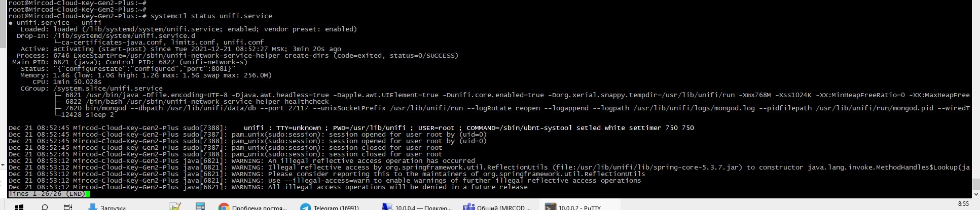Activate the 10.0.0.2 - PuTTY taskbar button
Screen dimensions: 980x210
[x=573, y=207]
